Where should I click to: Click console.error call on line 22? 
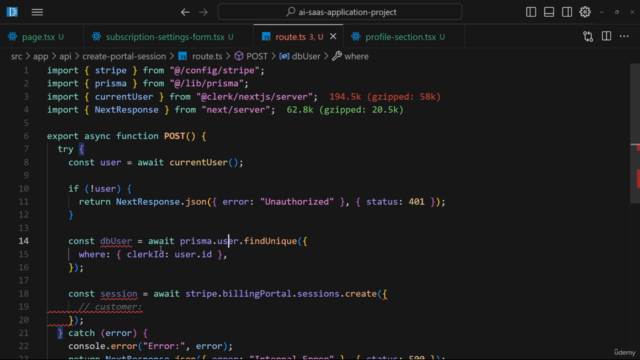point(103,346)
